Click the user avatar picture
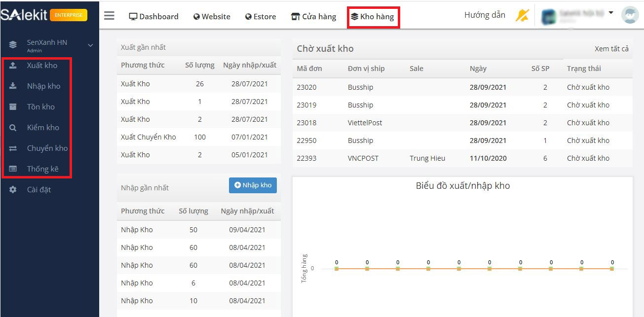Image resolution: width=644 pixels, height=317 pixels. click(x=630, y=15)
